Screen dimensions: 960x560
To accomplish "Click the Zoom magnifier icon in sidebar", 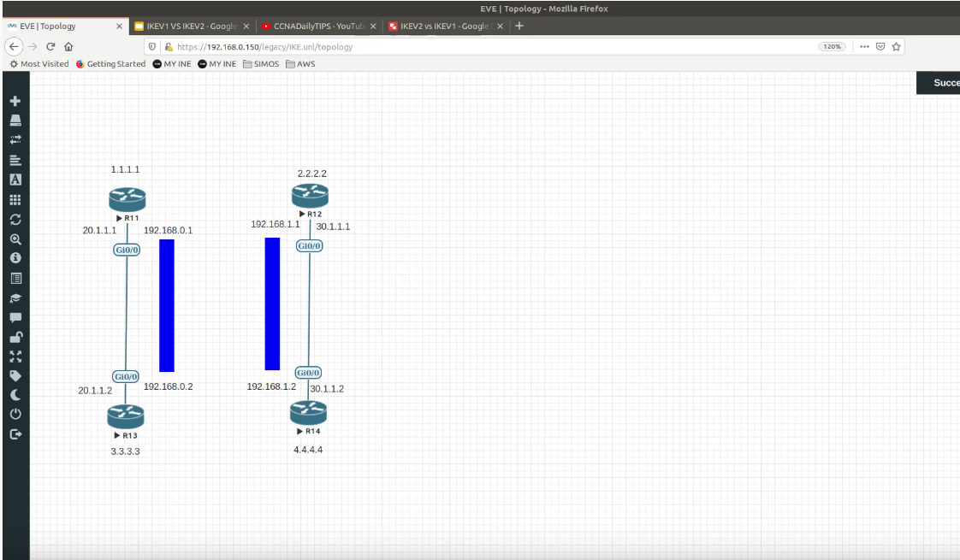I will (x=15, y=239).
